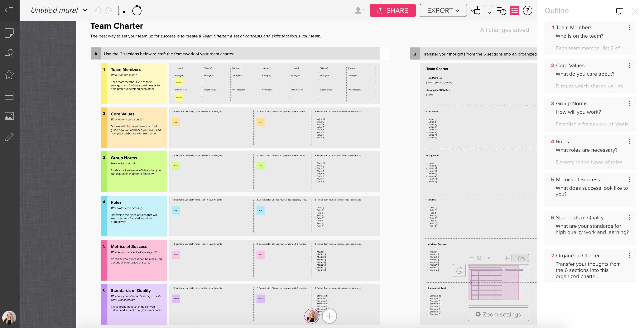This screenshot has height=328, width=644.
Task: Open the Images panel
Action: point(9,116)
